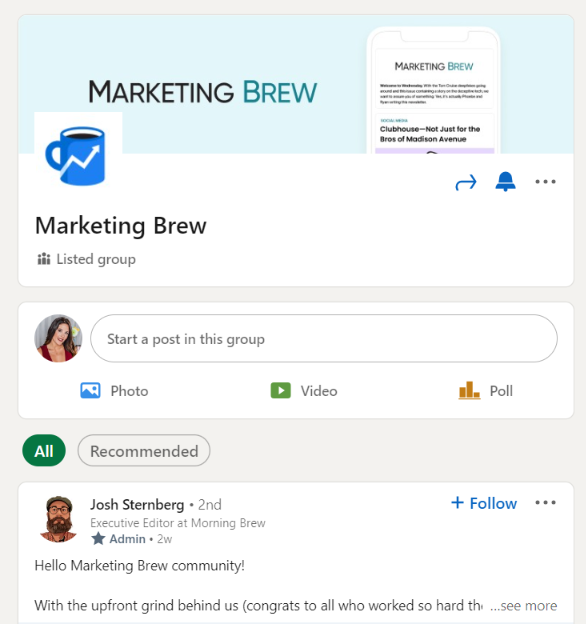Add a video using the Video icon
Viewport: 586px width, 624px height.
coord(280,390)
